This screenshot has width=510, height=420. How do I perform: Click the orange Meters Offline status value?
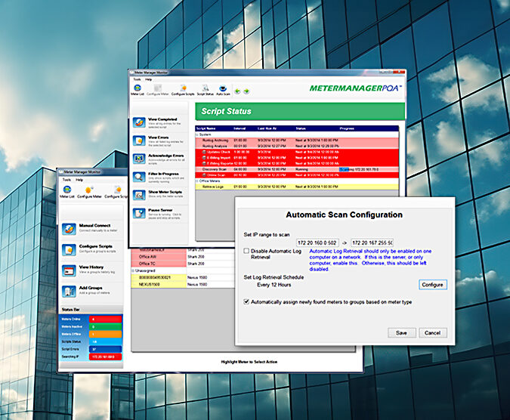click(105, 334)
